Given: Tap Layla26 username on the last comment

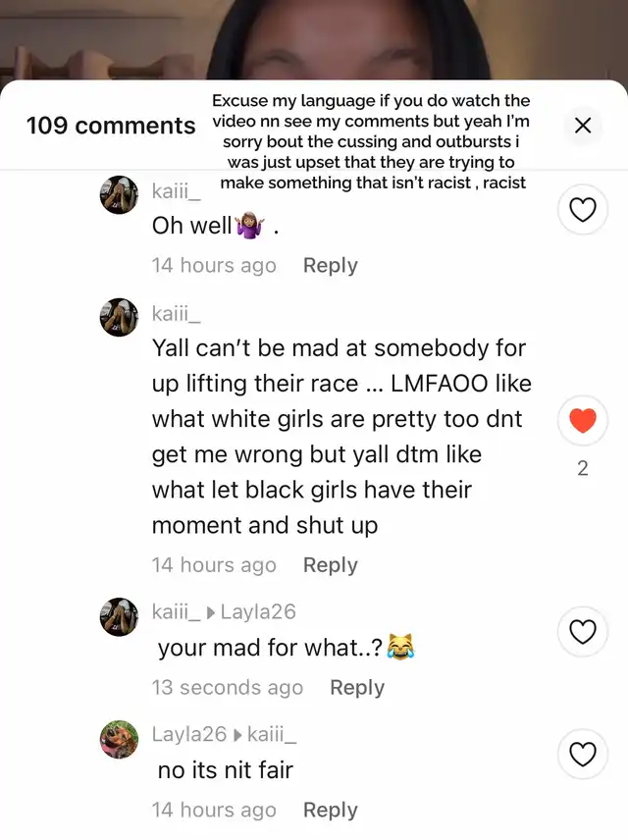Looking at the screenshot, I should (189, 734).
